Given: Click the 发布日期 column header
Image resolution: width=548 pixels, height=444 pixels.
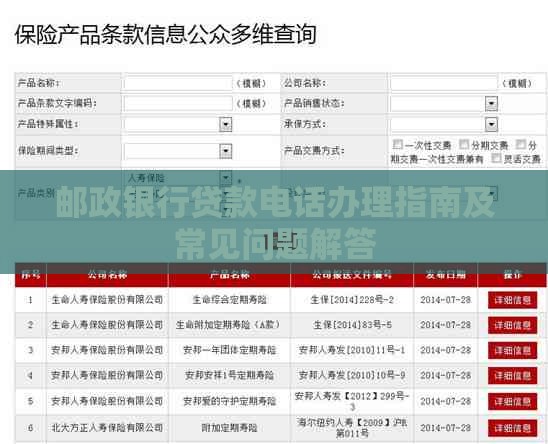Looking at the screenshot, I should [x=445, y=275].
